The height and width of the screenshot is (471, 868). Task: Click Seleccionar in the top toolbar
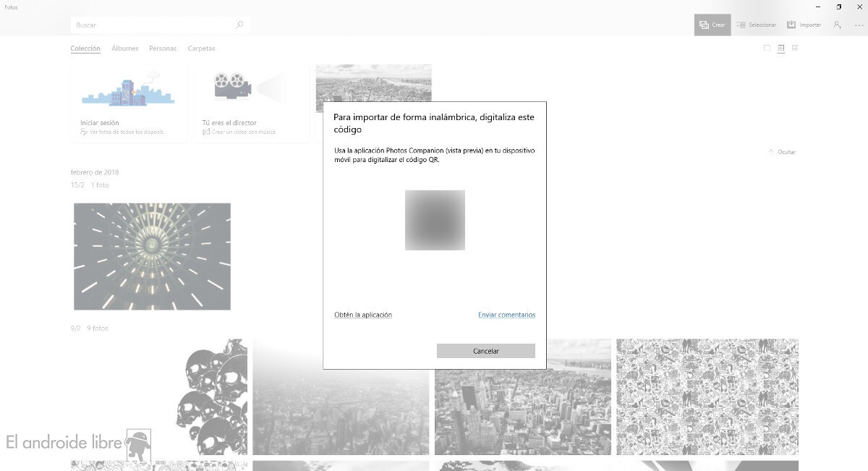tap(756, 25)
